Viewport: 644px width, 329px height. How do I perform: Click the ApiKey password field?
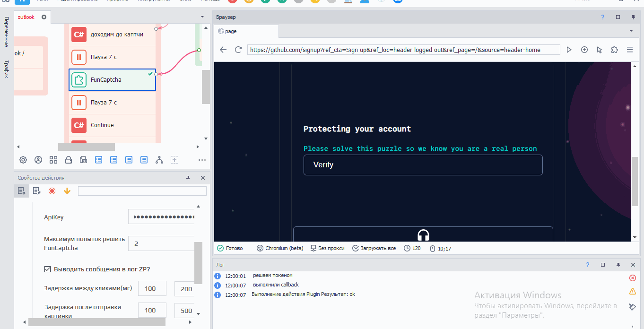pyautogui.click(x=161, y=217)
